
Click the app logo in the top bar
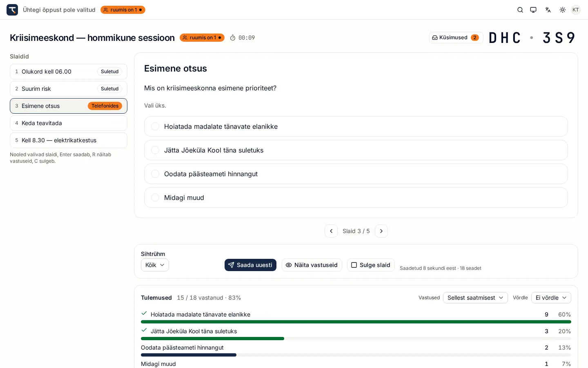click(x=12, y=10)
